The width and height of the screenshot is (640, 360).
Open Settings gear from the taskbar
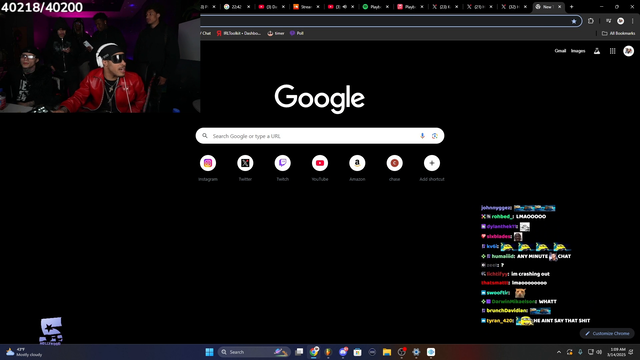coord(416,352)
